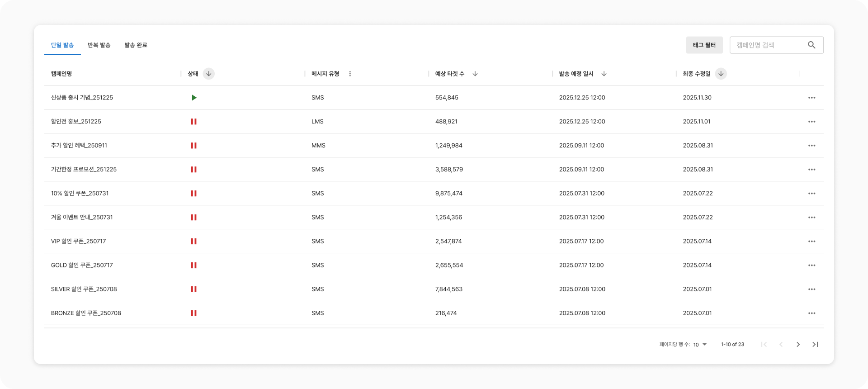This screenshot has width=868, height=389.
Task: Sort by 상태 column arrow
Action: coord(208,74)
